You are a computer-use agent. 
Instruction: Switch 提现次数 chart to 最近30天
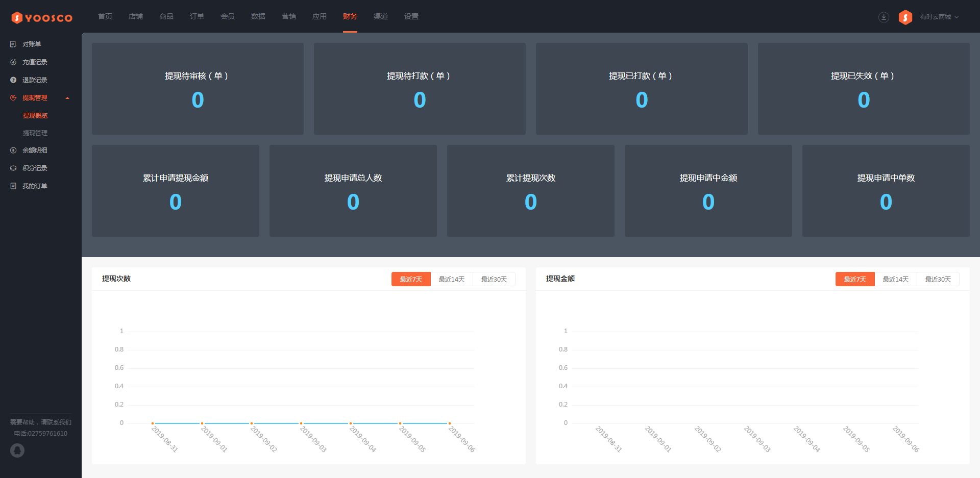494,279
